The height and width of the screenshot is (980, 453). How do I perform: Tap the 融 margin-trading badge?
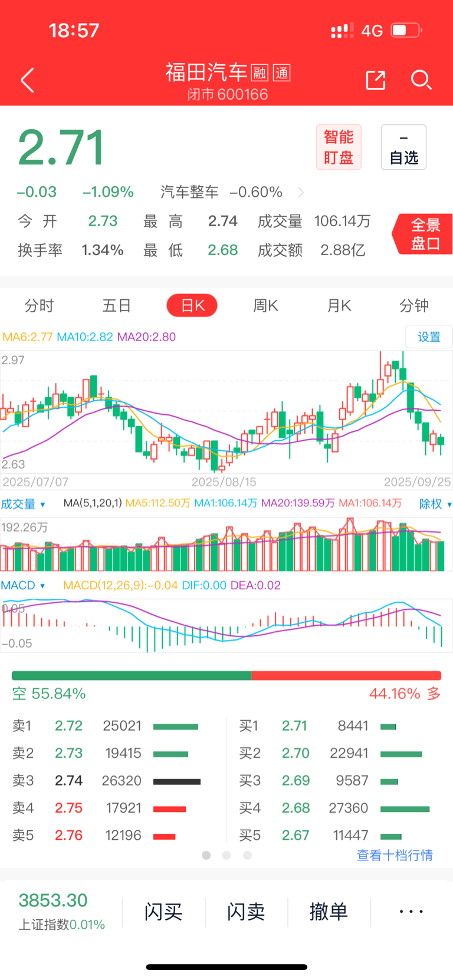(260, 73)
